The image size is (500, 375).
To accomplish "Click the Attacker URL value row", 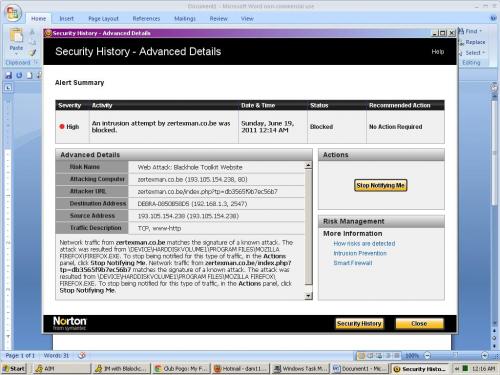I will coord(216,192).
